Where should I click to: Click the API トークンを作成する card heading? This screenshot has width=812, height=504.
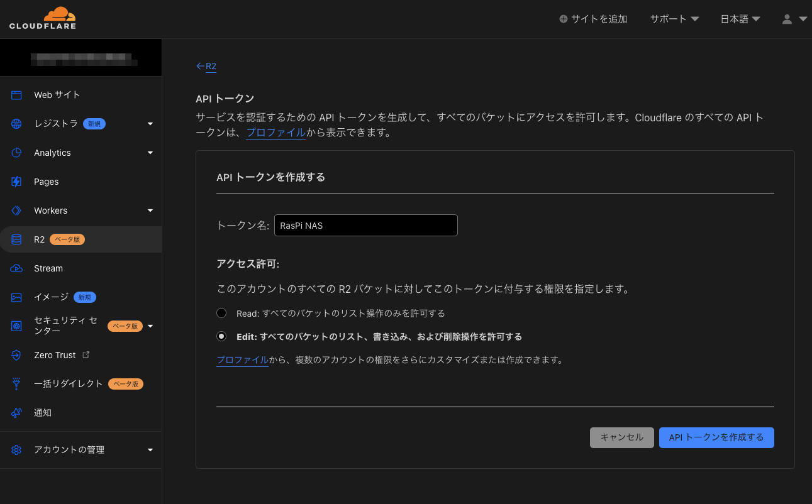tap(271, 177)
